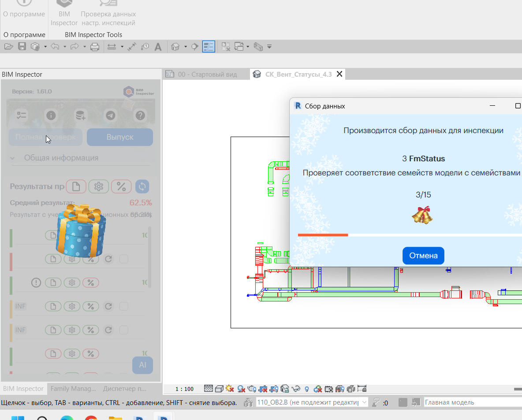Switch to Диспетчер п... panel tab

124,388
